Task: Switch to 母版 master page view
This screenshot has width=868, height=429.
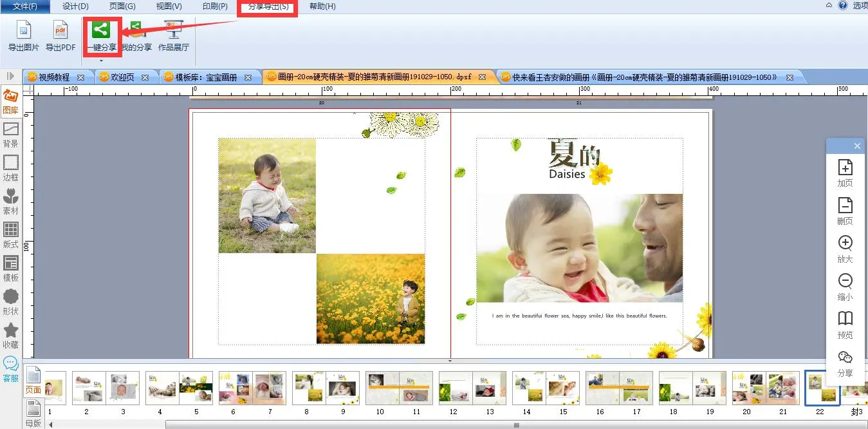Action: tap(33, 412)
